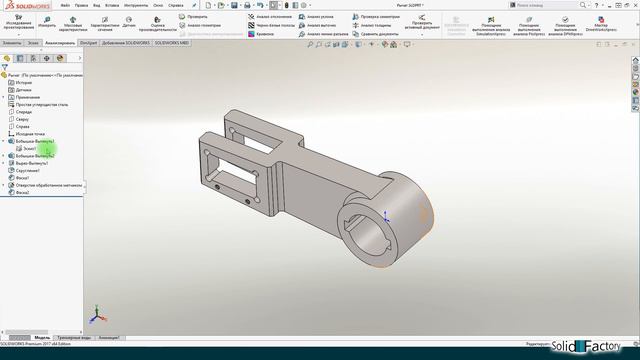Open the Help question mark icon

point(596,5)
